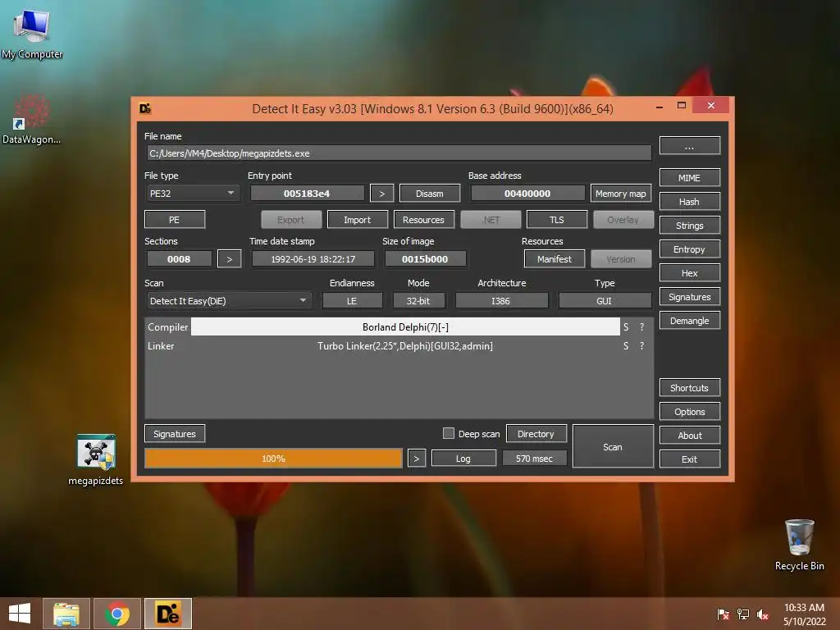Show the About dialog
The width and height of the screenshot is (840, 630).
coord(689,436)
